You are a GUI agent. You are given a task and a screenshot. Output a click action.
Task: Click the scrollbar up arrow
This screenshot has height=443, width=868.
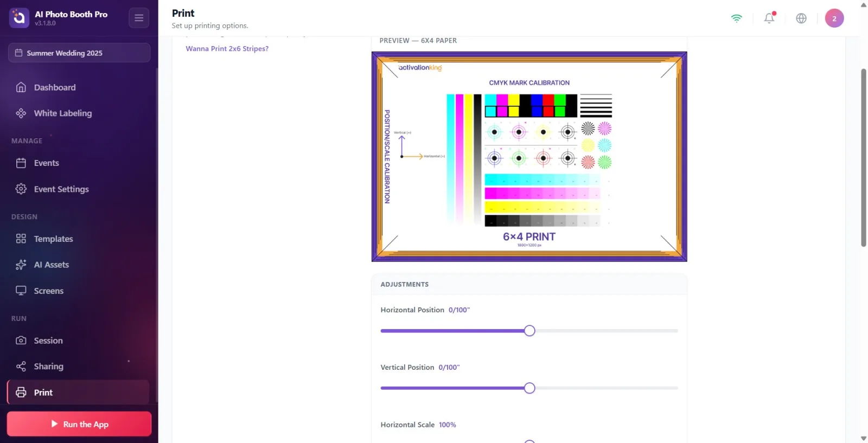point(864,5)
